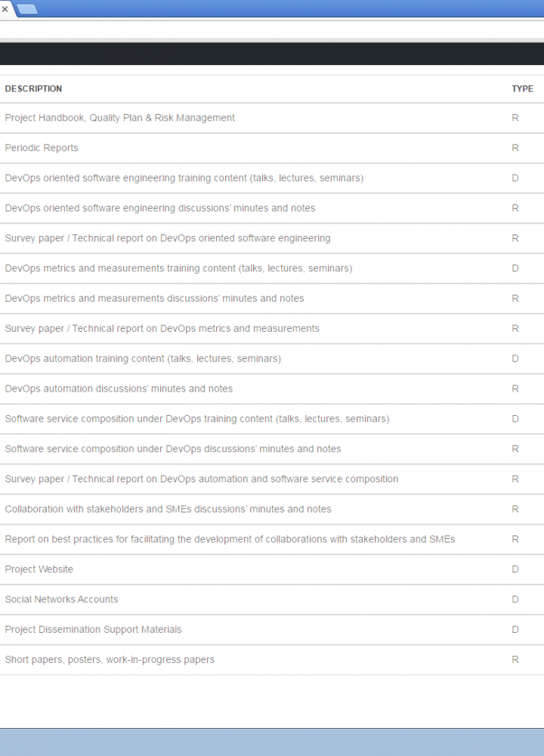This screenshot has height=756, width=544.
Task: Select Project Dissemination Support Materials row
Action: click(93, 630)
